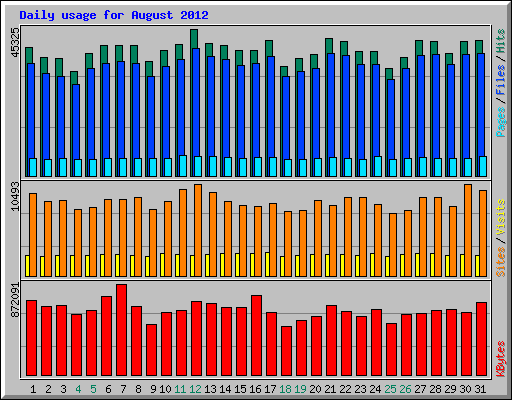Image resolution: width=512 pixels, height=400 pixels.
Task: Click the green weekend day 18 label
Action: tap(285, 389)
